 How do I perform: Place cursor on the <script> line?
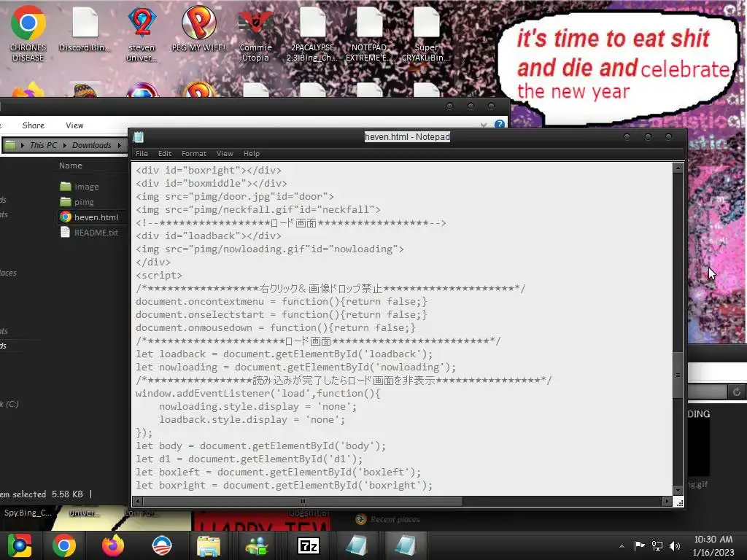158,275
